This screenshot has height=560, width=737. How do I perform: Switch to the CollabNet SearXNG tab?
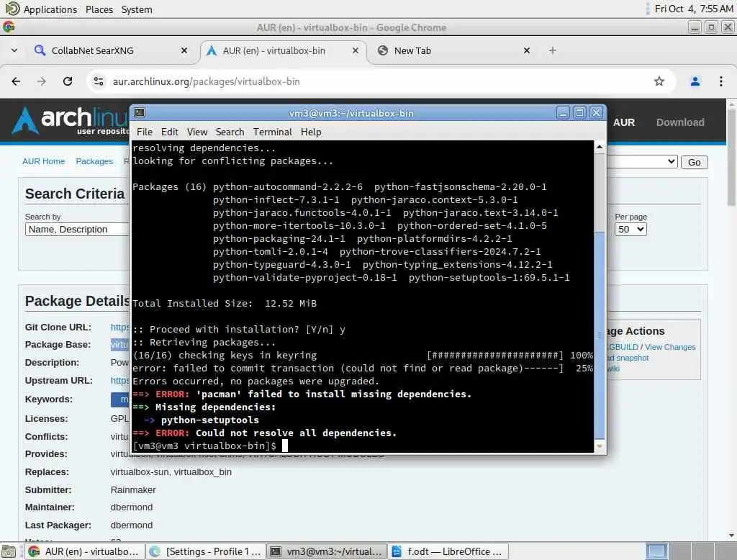(x=112, y=50)
